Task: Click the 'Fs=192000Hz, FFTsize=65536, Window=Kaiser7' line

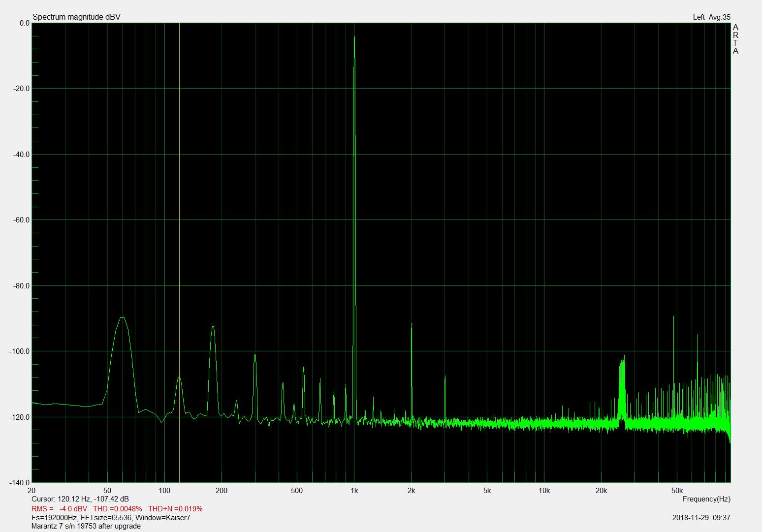Action: pos(111,518)
